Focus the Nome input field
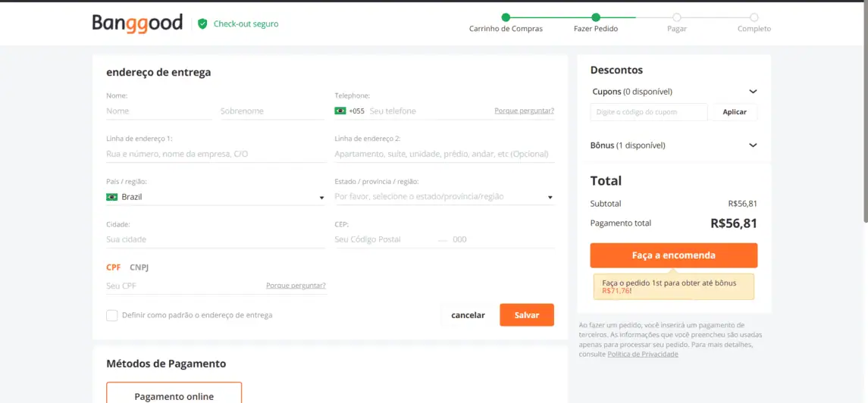The image size is (868, 403). [x=159, y=111]
